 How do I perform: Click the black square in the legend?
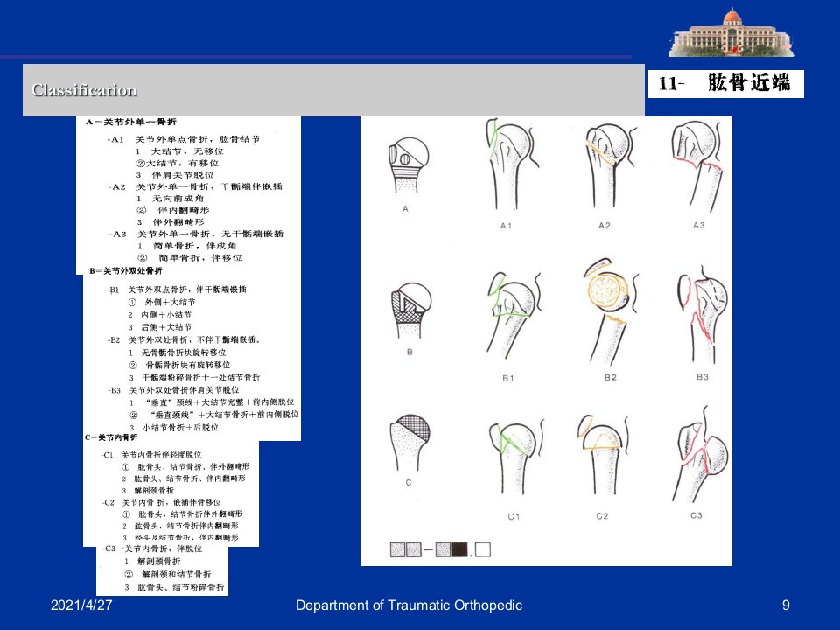click(x=459, y=549)
